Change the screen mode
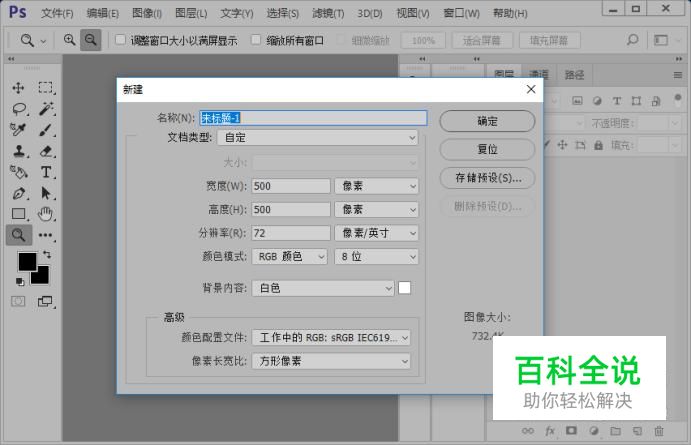This screenshot has width=691, height=445. 45,301
